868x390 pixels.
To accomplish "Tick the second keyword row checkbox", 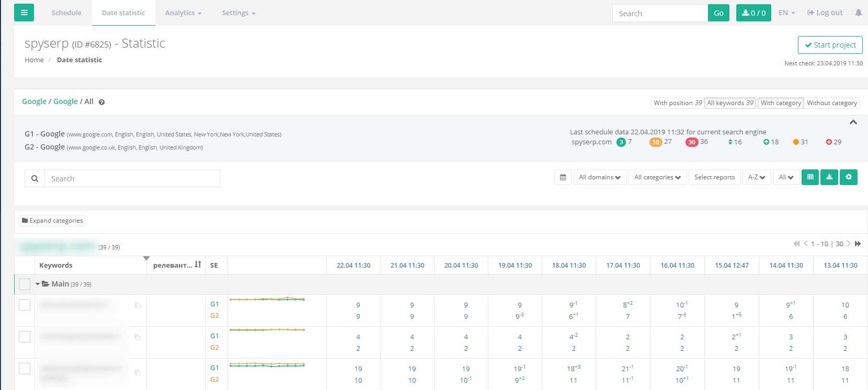I will pyautogui.click(x=25, y=337).
